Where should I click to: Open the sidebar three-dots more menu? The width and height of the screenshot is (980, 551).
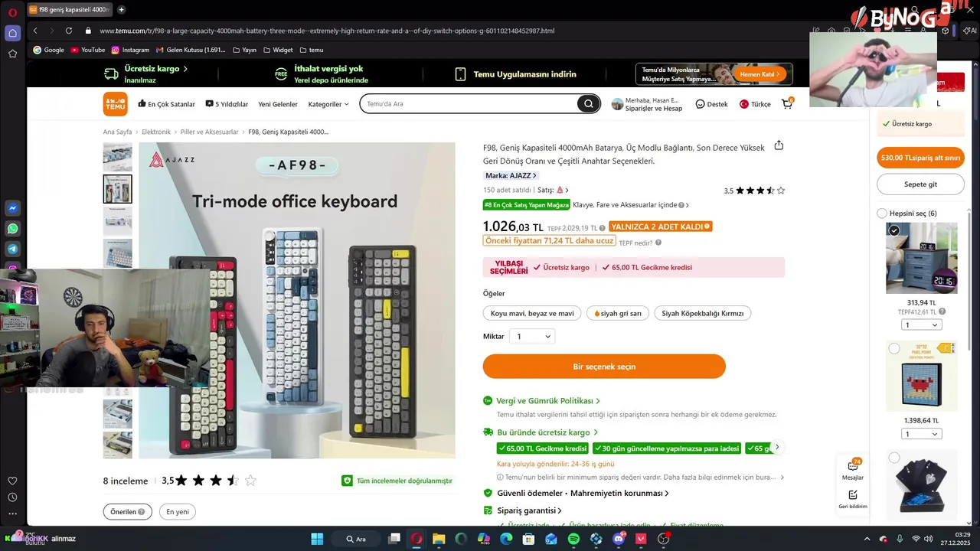(x=12, y=514)
